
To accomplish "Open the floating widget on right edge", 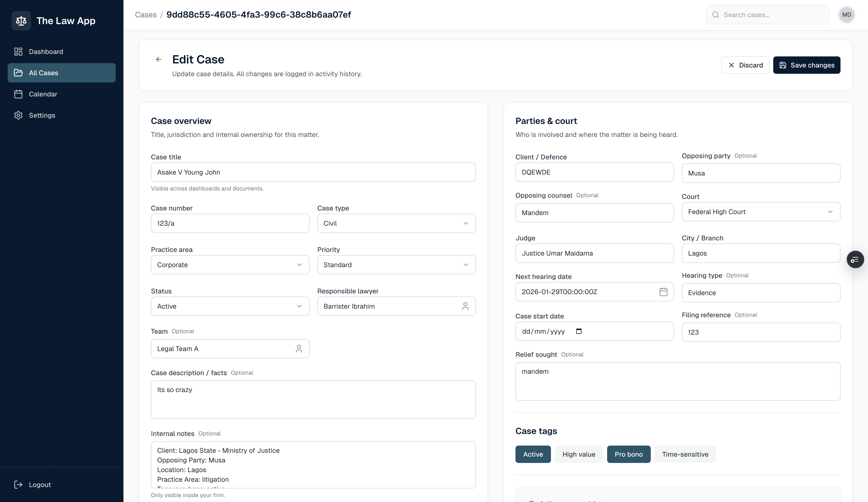I will click(x=855, y=260).
